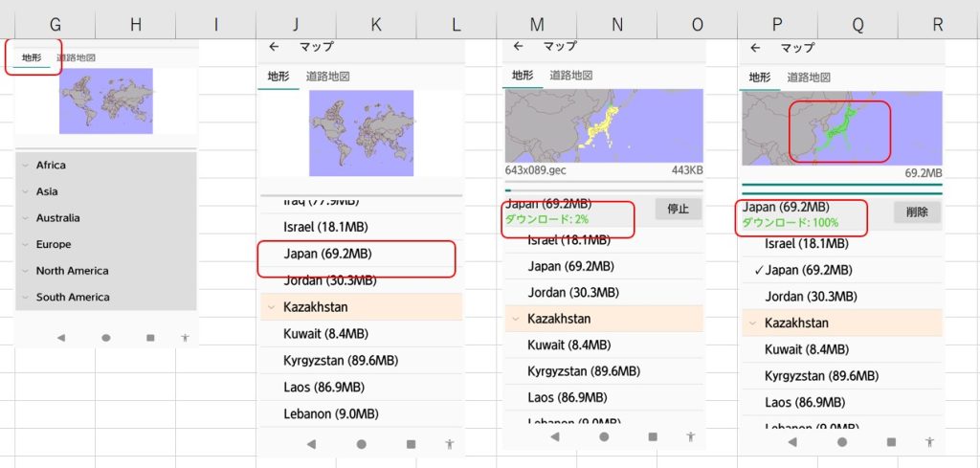This screenshot has width=980, height=468.
Task: Expand the South America group
Action: click(x=72, y=297)
